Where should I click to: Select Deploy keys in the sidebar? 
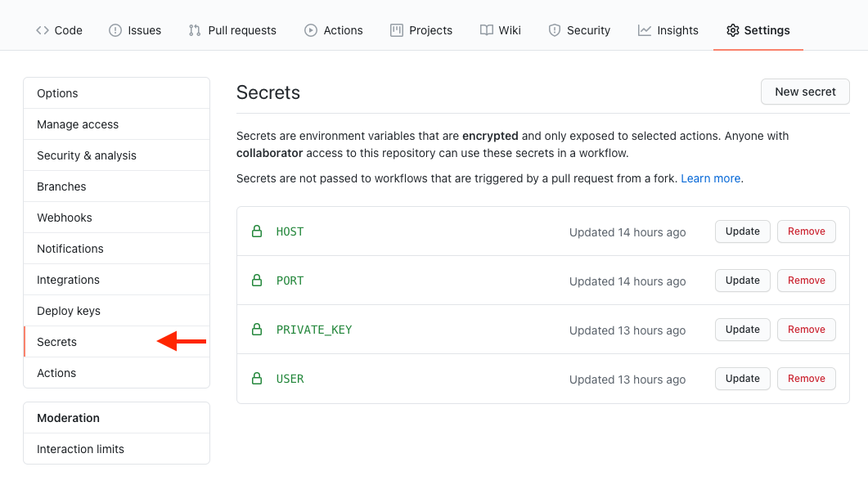[69, 311]
